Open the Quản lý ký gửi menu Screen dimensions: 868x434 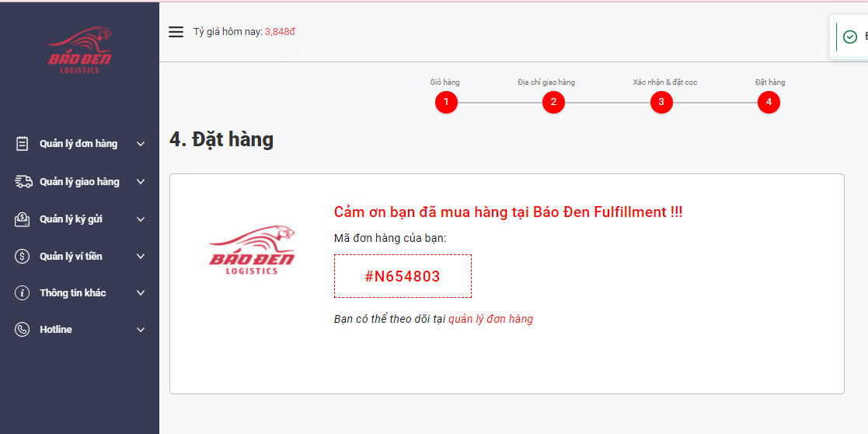71,219
